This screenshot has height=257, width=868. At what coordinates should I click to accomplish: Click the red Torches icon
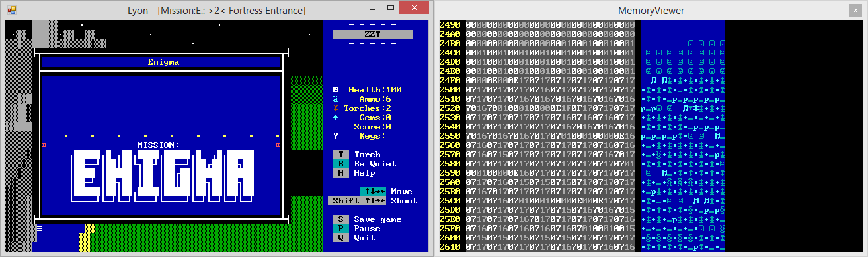click(x=336, y=108)
